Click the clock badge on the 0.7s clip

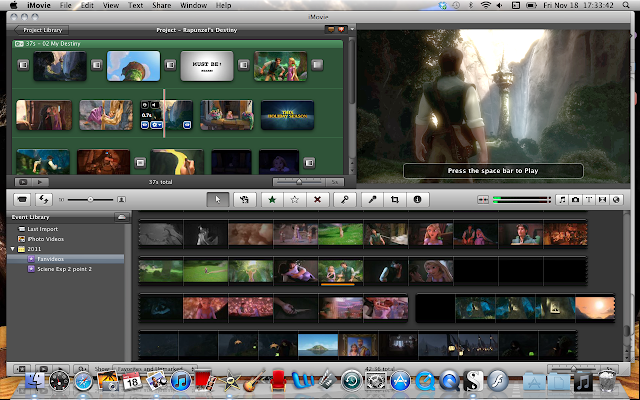point(145,105)
